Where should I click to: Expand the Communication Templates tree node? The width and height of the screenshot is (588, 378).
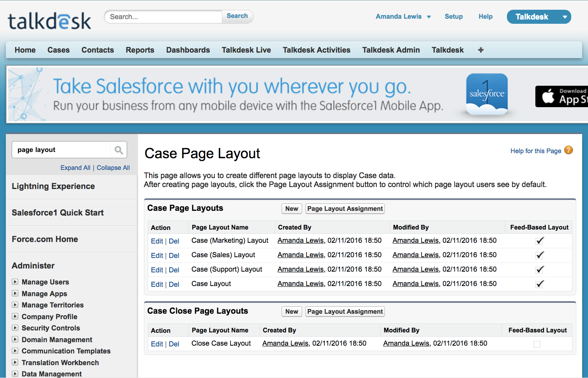[15, 351]
